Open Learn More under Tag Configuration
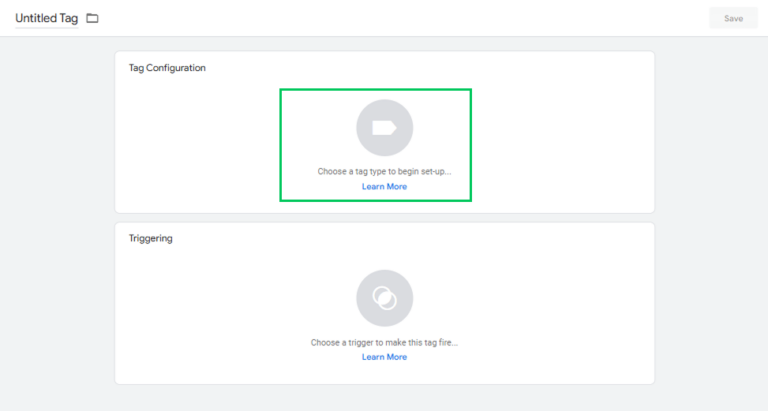 point(384,187)
